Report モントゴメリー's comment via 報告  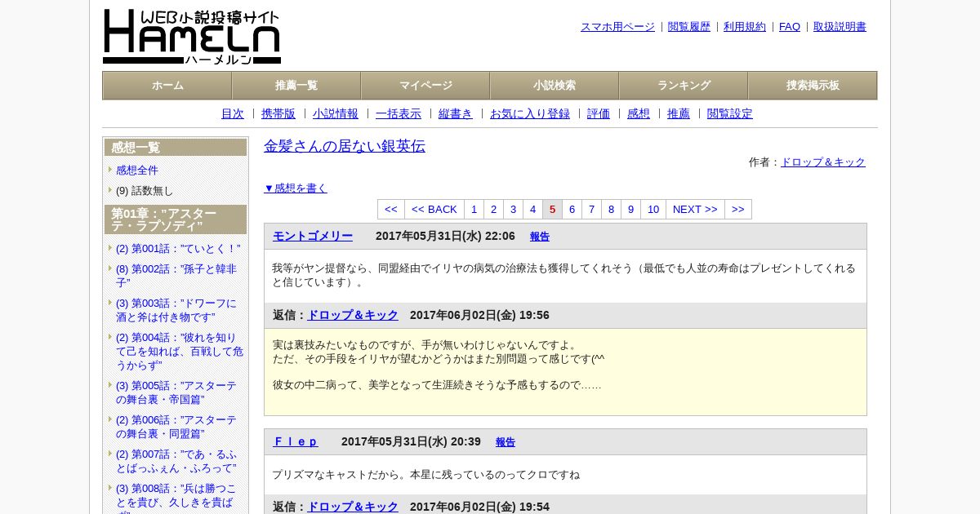540,237
